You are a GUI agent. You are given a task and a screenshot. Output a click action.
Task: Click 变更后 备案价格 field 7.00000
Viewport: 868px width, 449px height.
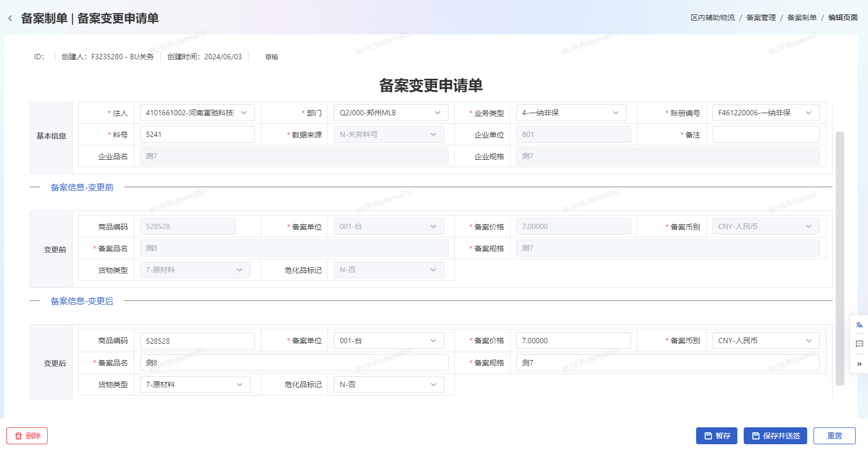click(x=573, y=341)
